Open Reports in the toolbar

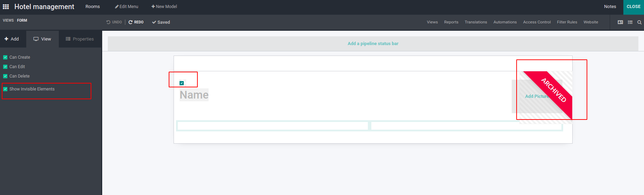pos(451,22)
